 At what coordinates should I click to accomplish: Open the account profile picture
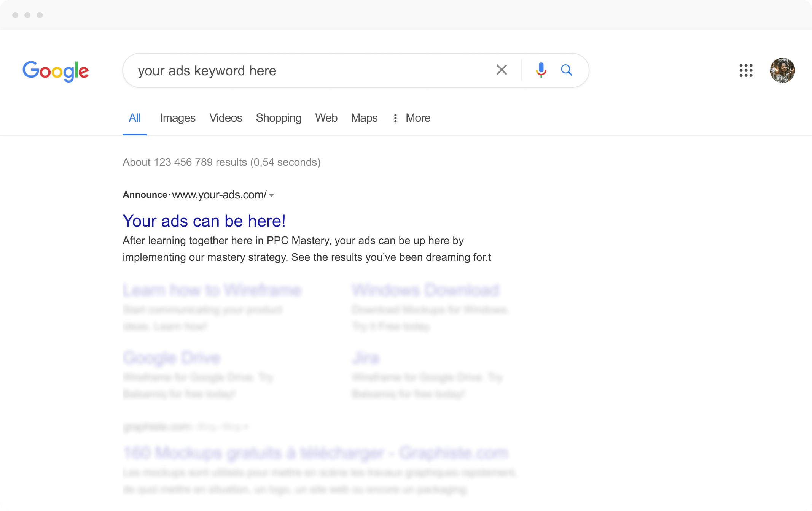point(782,70)
